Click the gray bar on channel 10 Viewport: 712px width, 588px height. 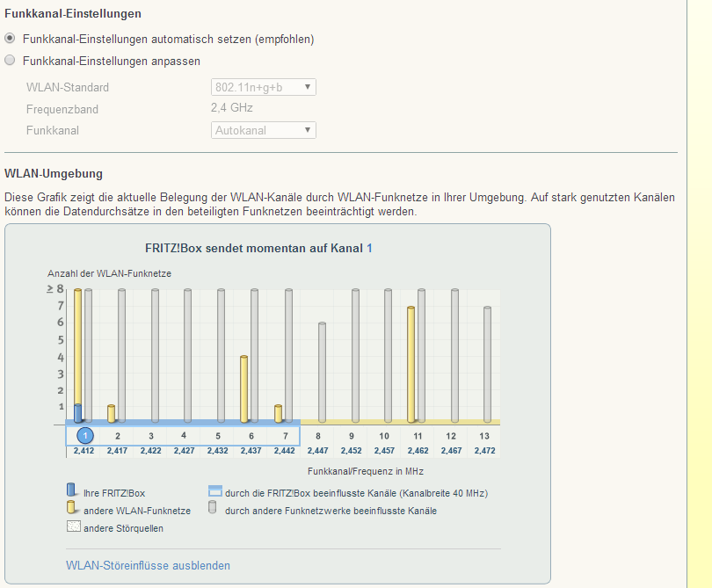[388, 355]
